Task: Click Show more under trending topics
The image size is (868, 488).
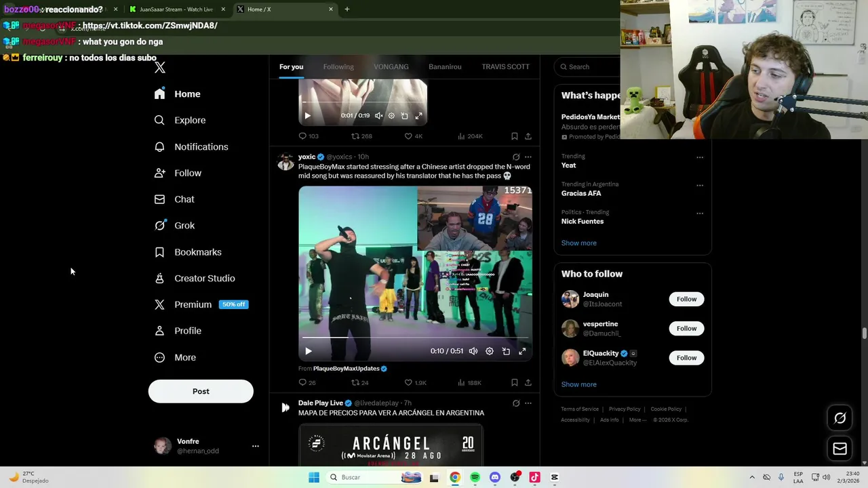Action: (578, 243)
